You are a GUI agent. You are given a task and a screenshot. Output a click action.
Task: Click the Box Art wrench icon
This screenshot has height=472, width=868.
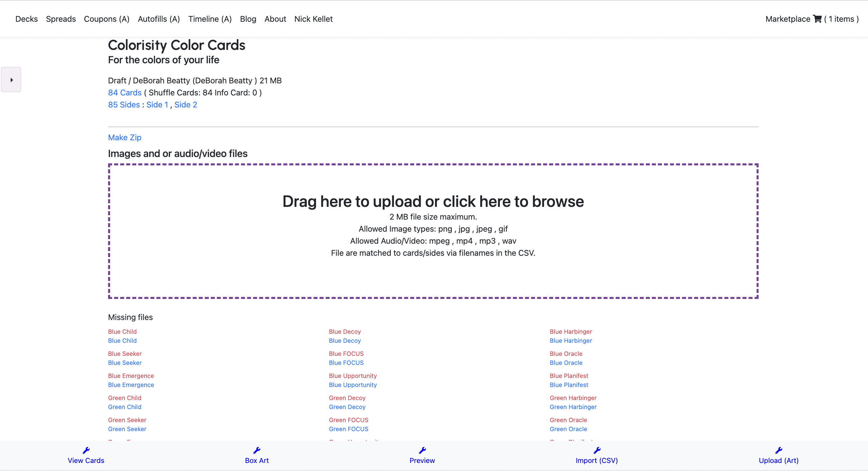257,451
